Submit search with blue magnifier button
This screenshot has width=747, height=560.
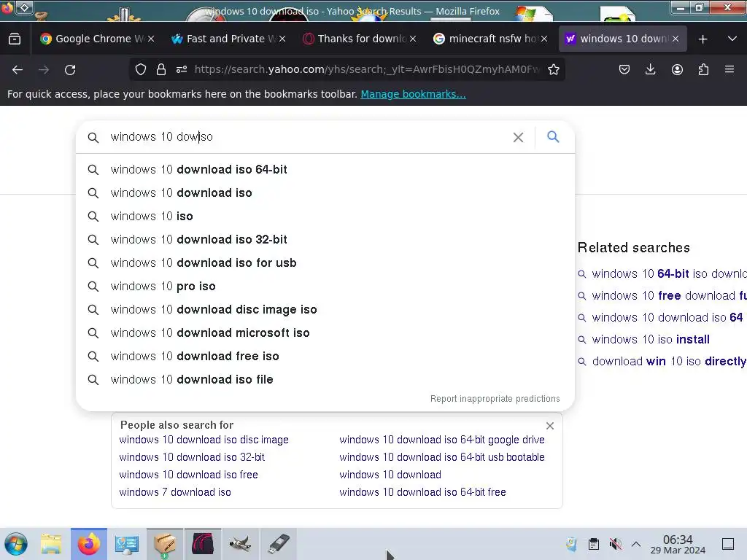tap(553, 136)
